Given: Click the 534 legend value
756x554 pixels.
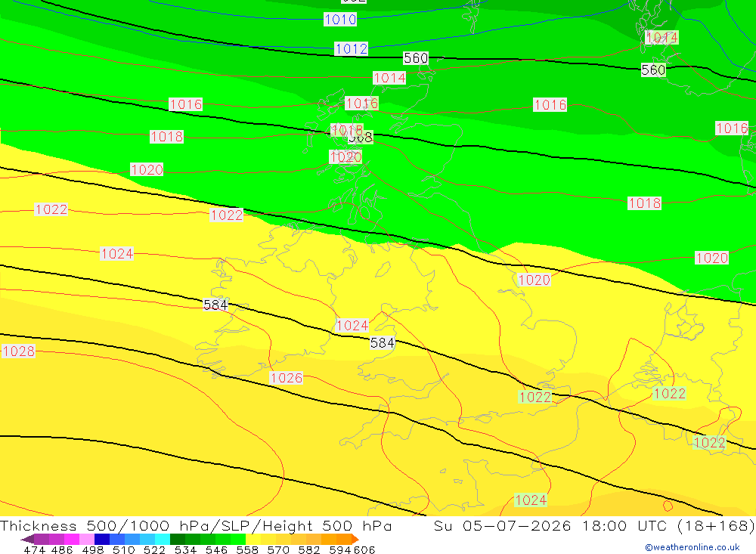Looking at the screenshot, I should click(x=185, y=549).
